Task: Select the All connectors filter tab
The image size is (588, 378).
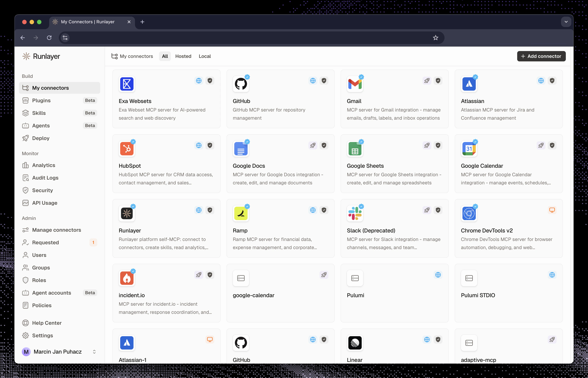Action: (x=165, y=56)
